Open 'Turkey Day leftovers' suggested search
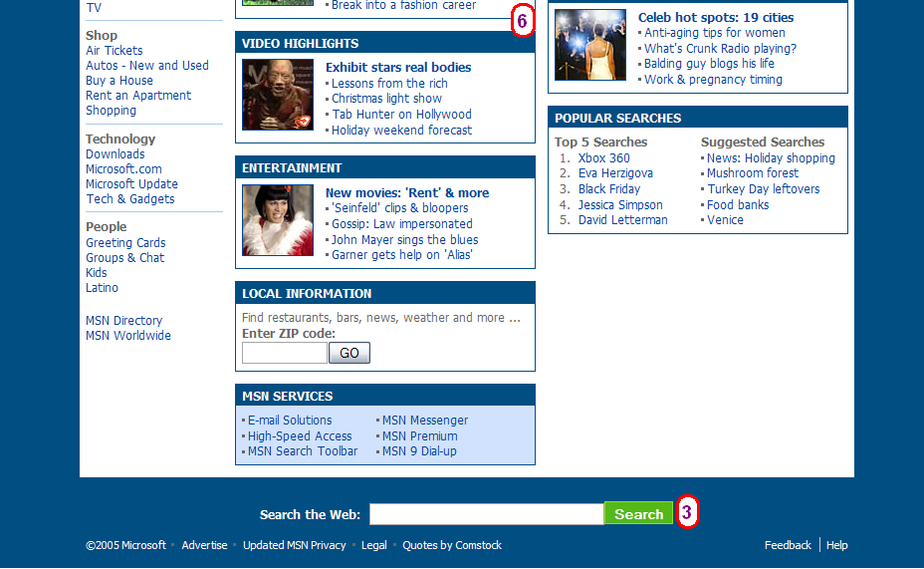This screenshot has width=924, height=569. click(764, 189)
